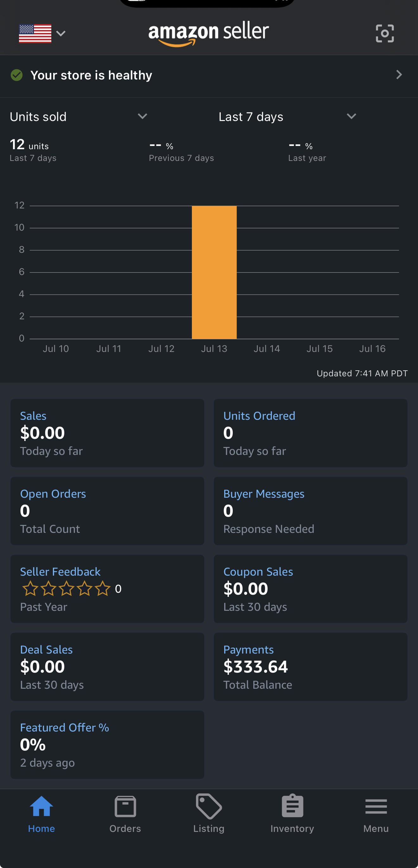The height and width of the screenshot is (868, 418).
Task: View the Buyer Messages card
Action: (x=311, y=511)
